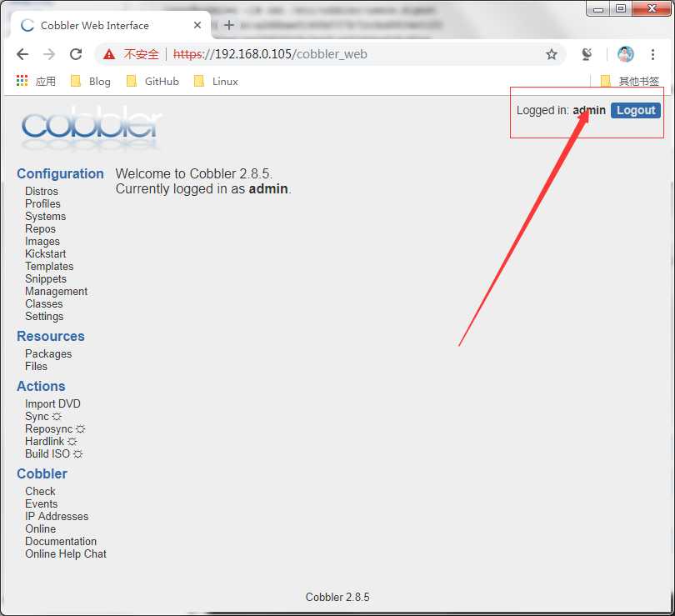The height and width of the screenshot is (616, 675).
Task: Open the browser extension icon beside the star
Action: click(587, 54)
